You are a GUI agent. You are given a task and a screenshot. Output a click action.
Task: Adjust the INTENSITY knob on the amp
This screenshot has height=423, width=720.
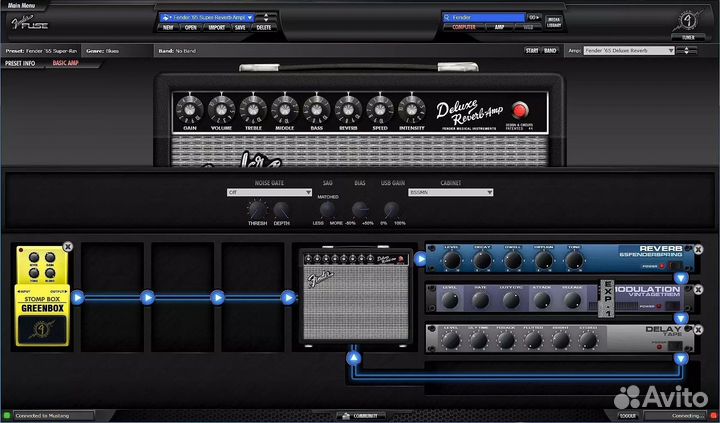(x=411, y=110)
